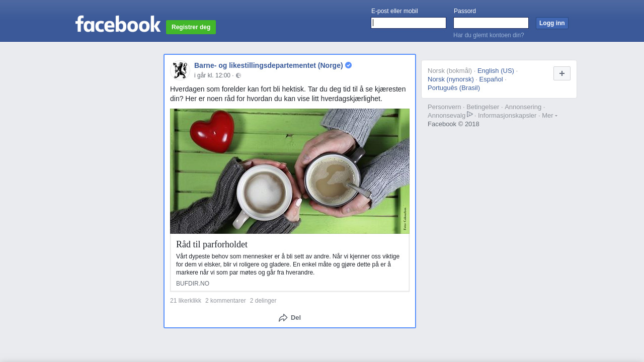View the 21 likerklikk count
The image size is (644, 362).
(185, 301)
